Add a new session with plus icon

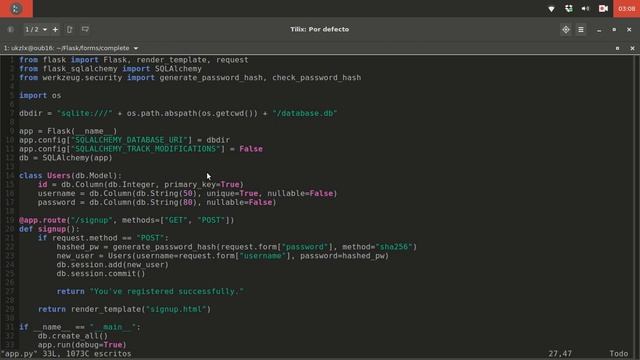click(x=55, y=29)
